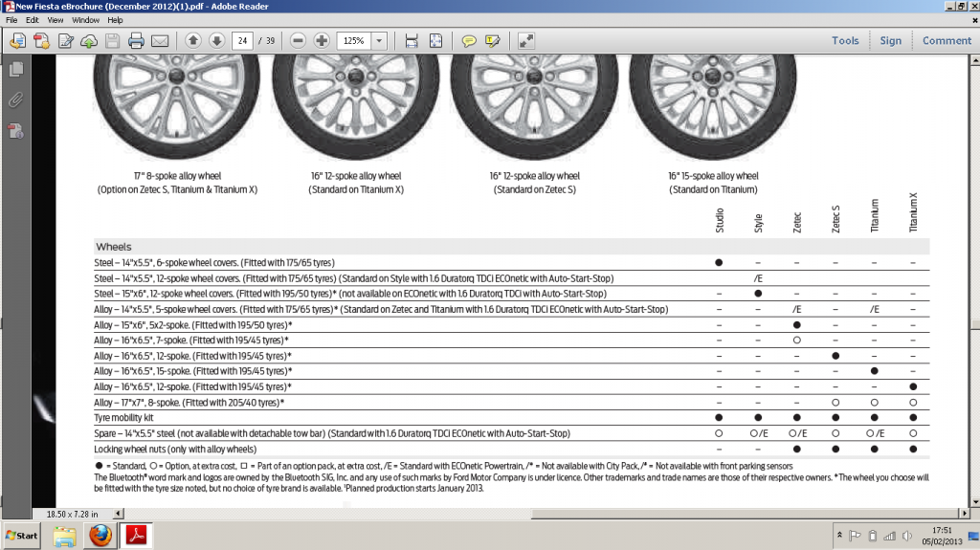
Task: Click the horizontal scrollbar right arrow
Action: [965, 513]
